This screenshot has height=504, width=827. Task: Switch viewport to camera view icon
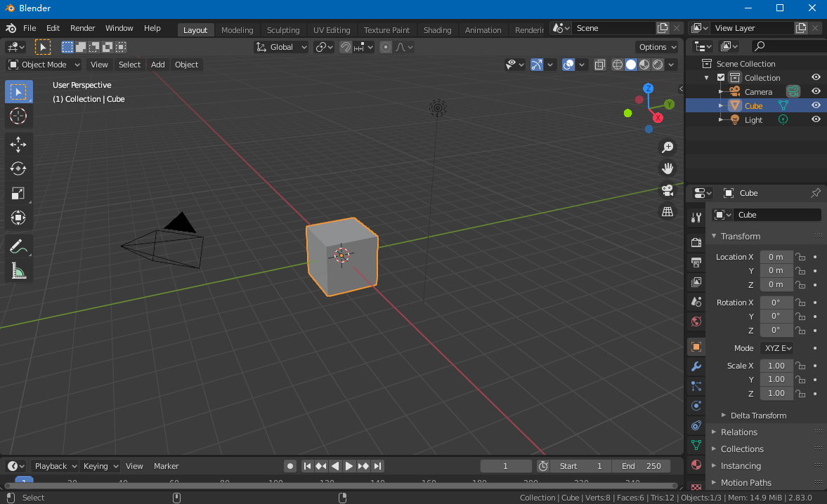pos(667,190)
